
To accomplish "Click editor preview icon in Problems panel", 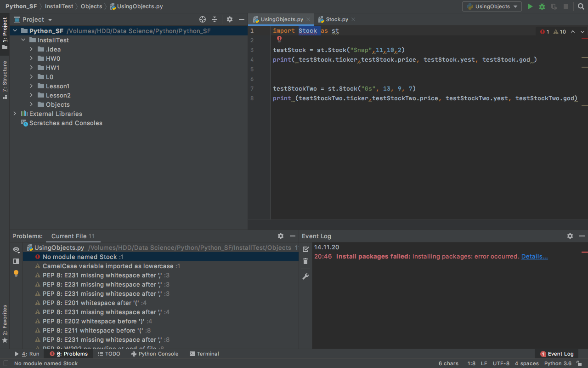I will pos(16,261).
